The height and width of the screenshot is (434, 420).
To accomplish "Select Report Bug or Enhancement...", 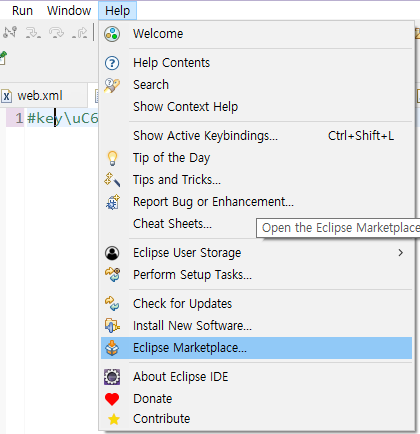I will 256,202.
